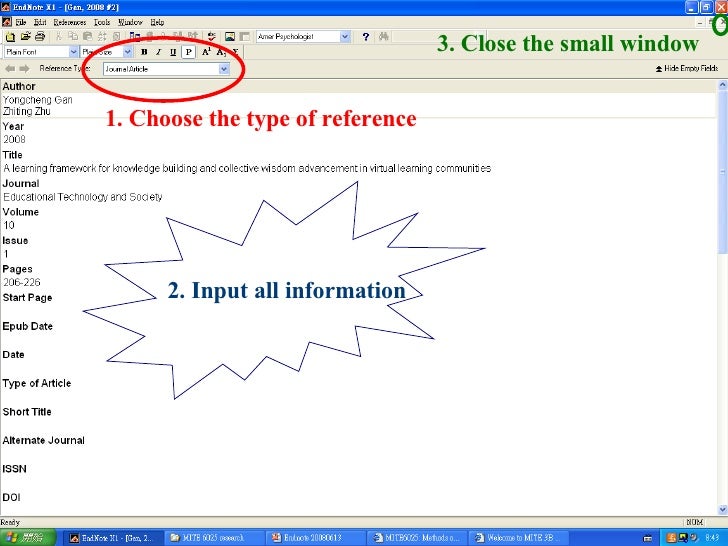Open the Edit menu

pyautogui.click(x=40, y=22)
